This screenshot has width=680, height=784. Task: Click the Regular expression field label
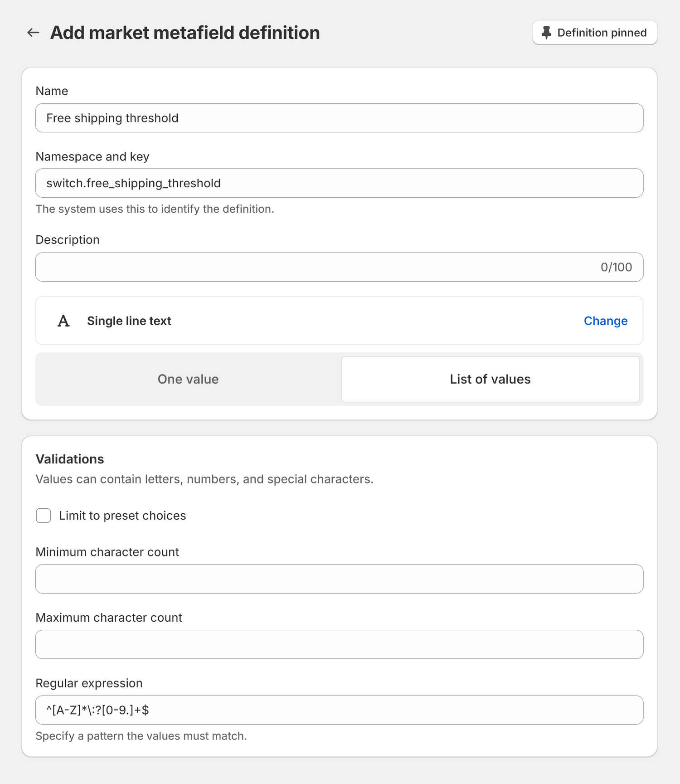pyautogui.click(x=89, y=683)
